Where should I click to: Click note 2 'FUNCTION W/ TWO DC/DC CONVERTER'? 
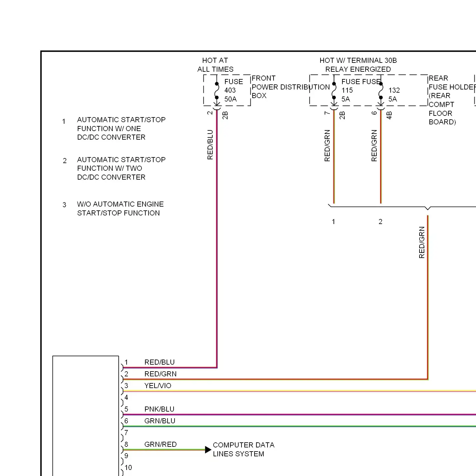[111, 173]
